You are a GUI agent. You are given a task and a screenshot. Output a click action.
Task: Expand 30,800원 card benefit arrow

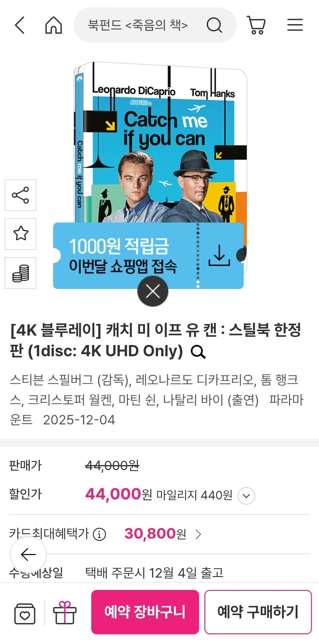click(198, 534)
